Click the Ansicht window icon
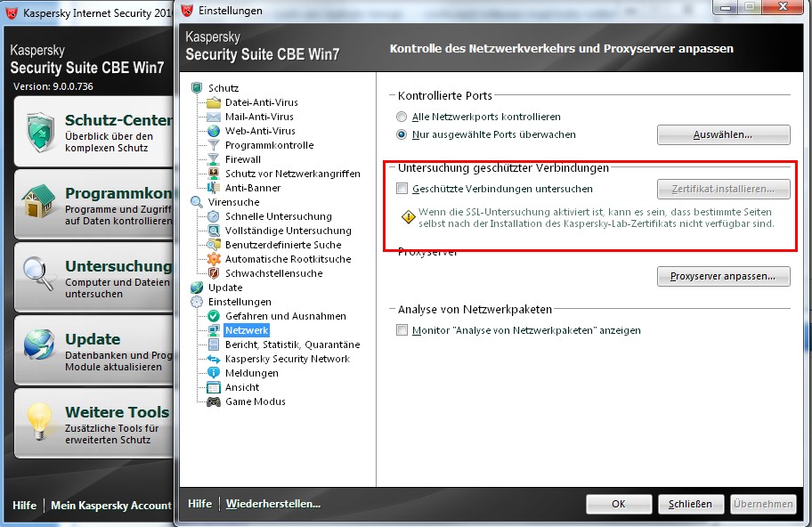Image resolution: width=812 pixels, height=527 pixels. point(214,387)
